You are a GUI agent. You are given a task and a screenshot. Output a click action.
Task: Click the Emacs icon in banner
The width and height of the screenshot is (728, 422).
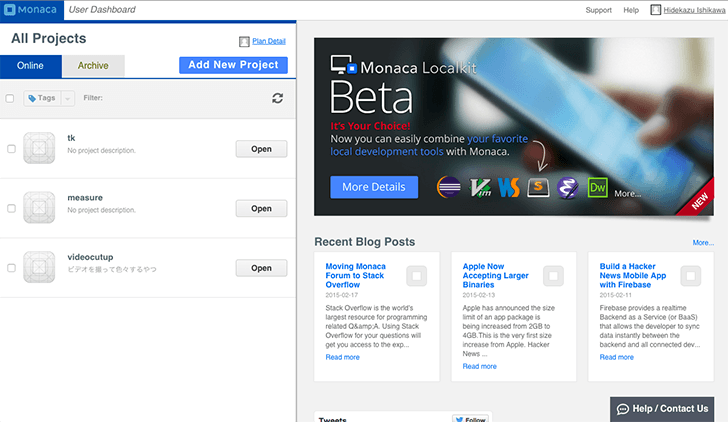coord(568,188)
